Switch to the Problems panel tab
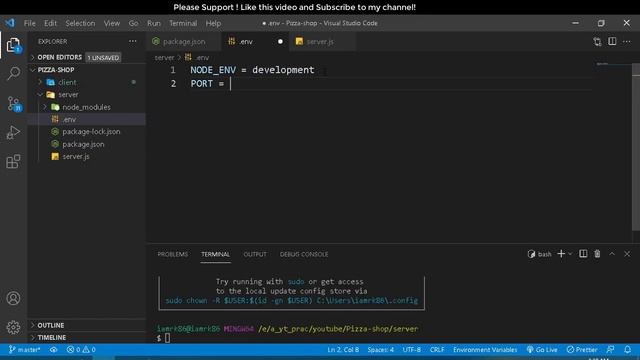Image resolution: width=640 pixels, height=360 pixels. pos(173,254)
